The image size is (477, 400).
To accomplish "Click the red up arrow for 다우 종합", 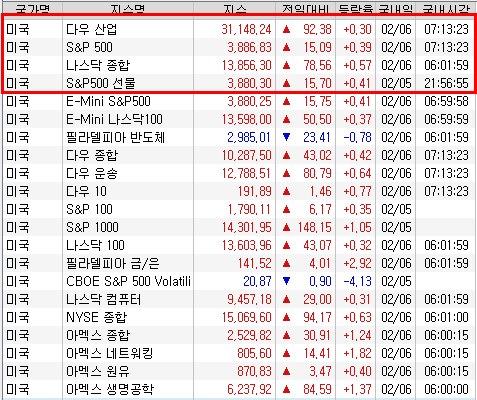I will [x=286, y=156].
